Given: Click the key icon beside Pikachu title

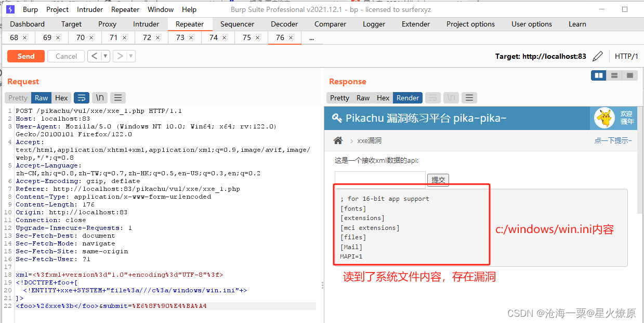Looking at the screenshot, I should click(337, 118).
